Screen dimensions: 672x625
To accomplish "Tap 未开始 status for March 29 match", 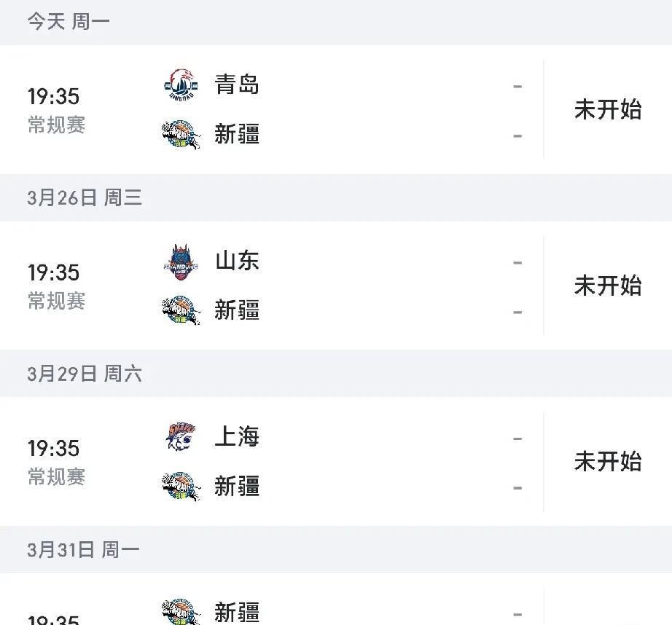I will tap(608, 462).
